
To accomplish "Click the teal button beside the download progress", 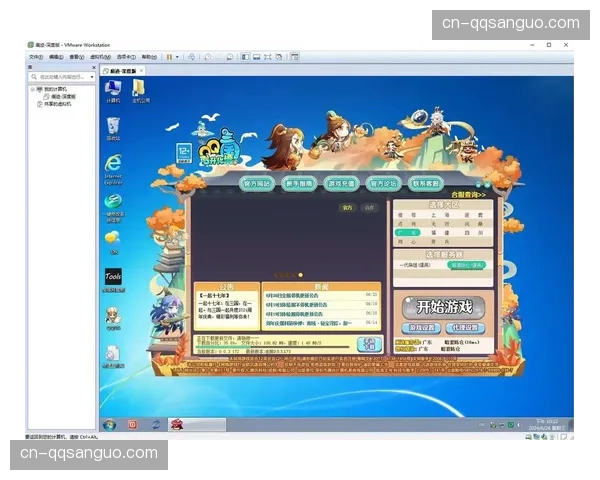I will tap(369, 344).
